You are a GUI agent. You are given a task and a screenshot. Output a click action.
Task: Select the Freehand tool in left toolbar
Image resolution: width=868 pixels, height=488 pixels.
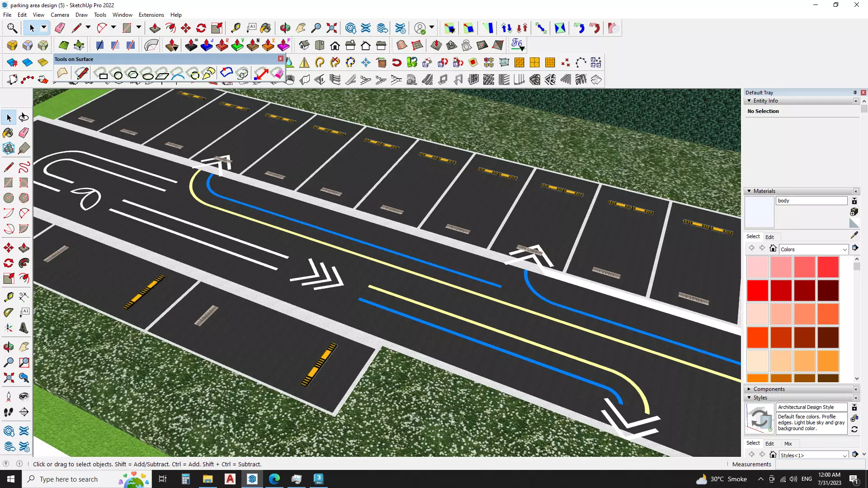(x=24, y=167)
